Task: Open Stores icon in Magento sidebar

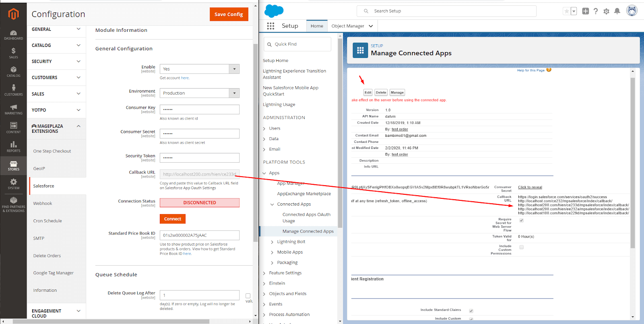Action: tap(13, 165)
